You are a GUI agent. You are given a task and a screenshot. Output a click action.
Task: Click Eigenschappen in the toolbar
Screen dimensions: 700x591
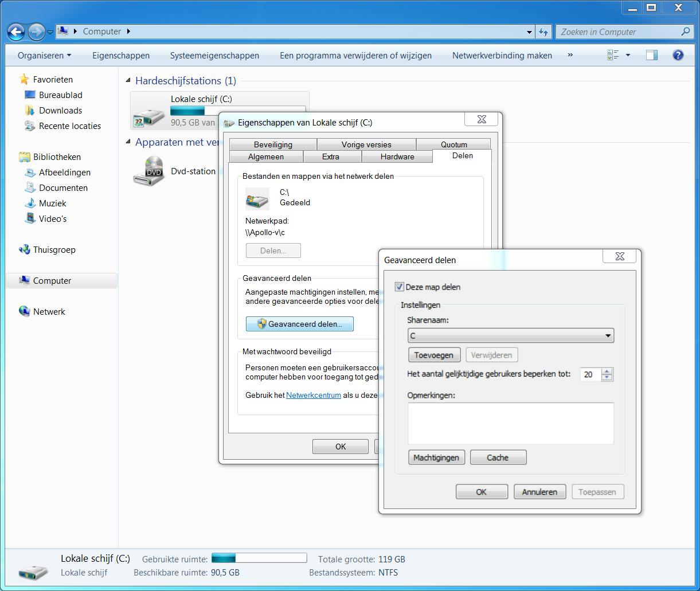[121, 56]
